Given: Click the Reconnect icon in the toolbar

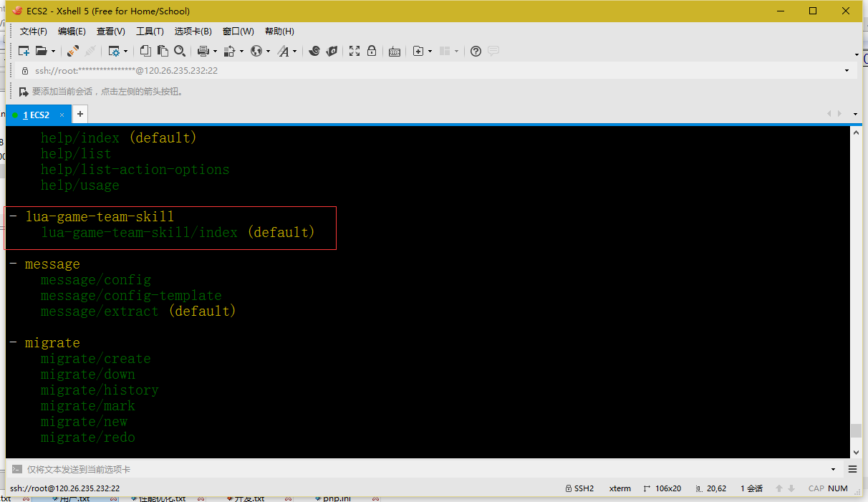Looking at the screenshot, I should click(72, 51).
